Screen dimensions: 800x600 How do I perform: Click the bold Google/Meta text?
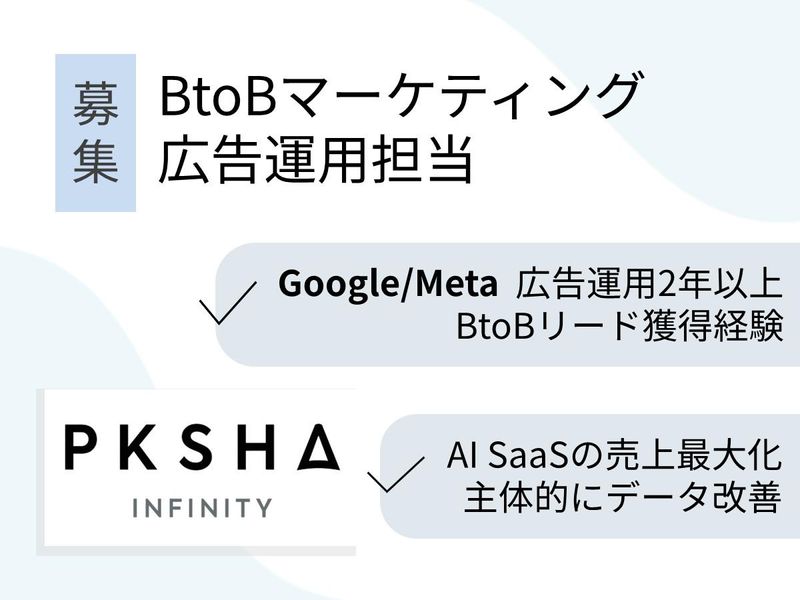tap(388, 286)
